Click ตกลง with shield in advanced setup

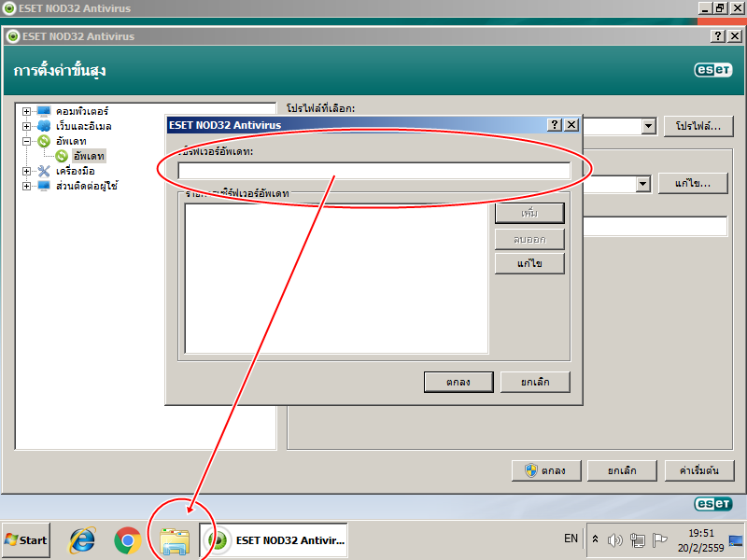(546, 470)
